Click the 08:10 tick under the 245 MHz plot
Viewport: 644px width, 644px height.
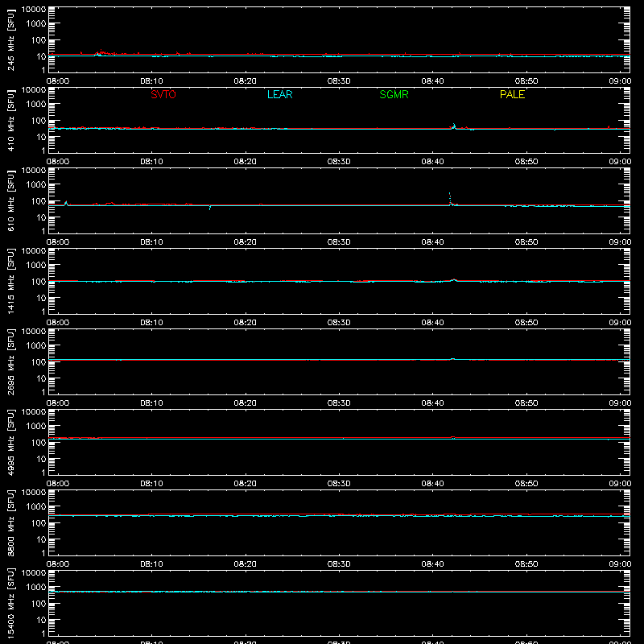[151, 81]
